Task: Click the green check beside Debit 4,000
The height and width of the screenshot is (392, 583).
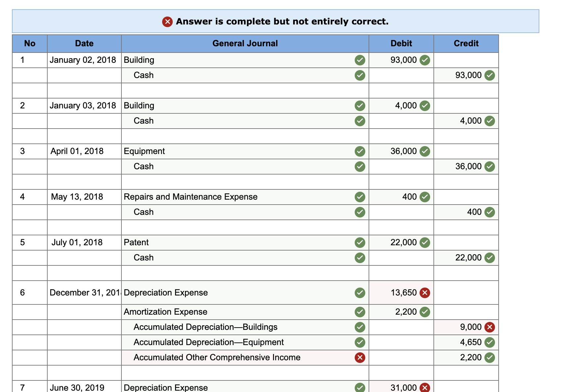Action: (425, 106)
